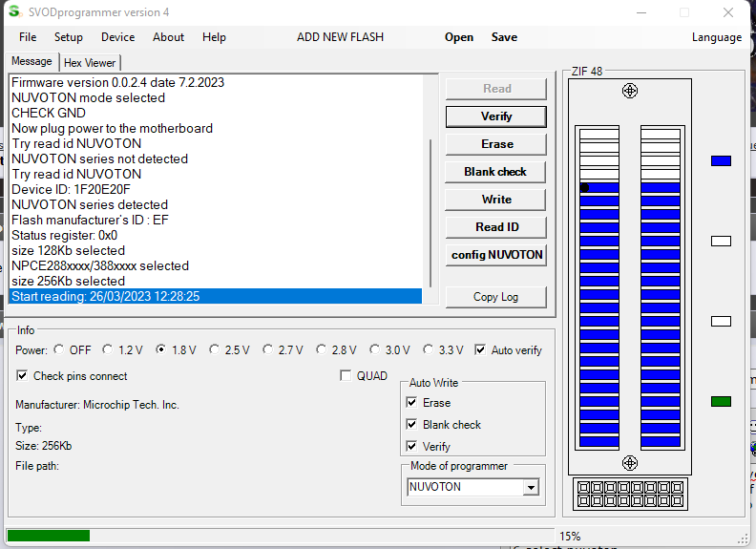Open the Mode of programmer NUVOTON dropdown
756x549 pixels.
531,487
